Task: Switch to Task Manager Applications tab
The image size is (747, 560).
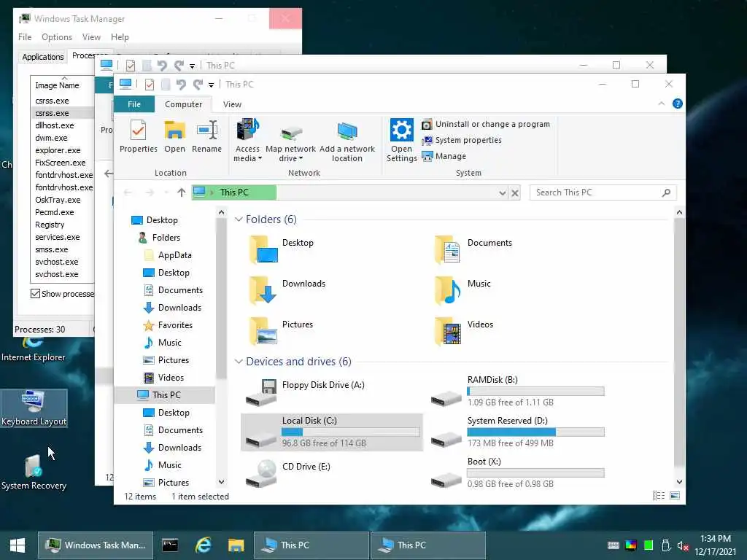Action: pyautogui.click(x=43, y=57)
